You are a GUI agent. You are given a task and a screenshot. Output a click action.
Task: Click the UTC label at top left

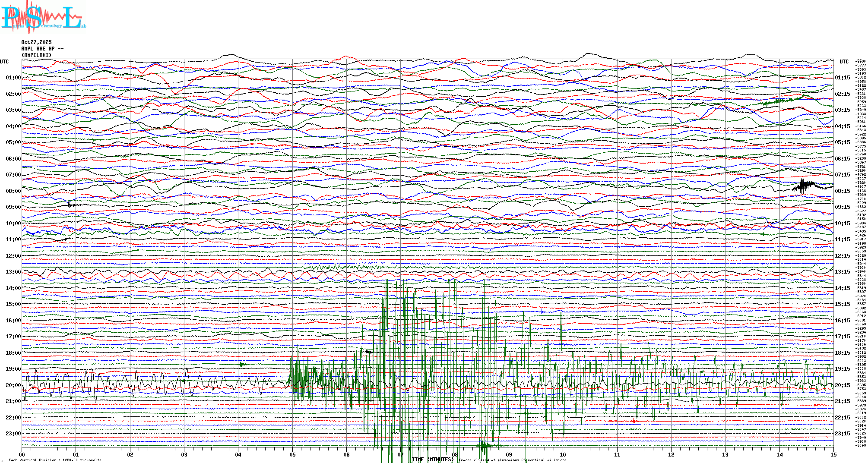tap(4, 62)
